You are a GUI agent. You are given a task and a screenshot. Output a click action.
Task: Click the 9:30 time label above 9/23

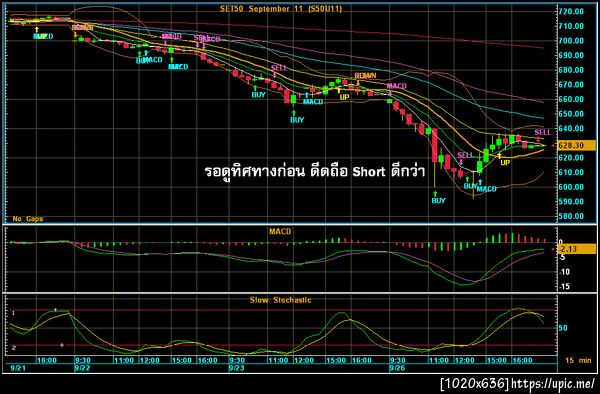tap(237, 360)
